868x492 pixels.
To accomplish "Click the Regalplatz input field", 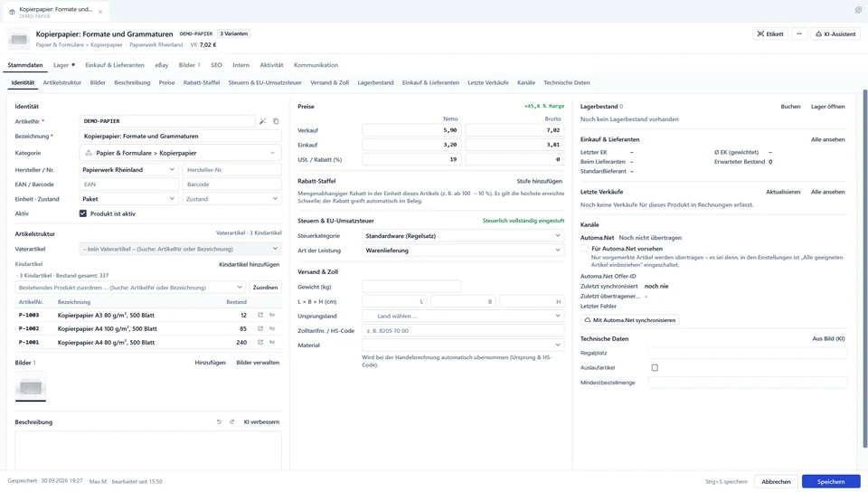I will click(x=748, y=353).
